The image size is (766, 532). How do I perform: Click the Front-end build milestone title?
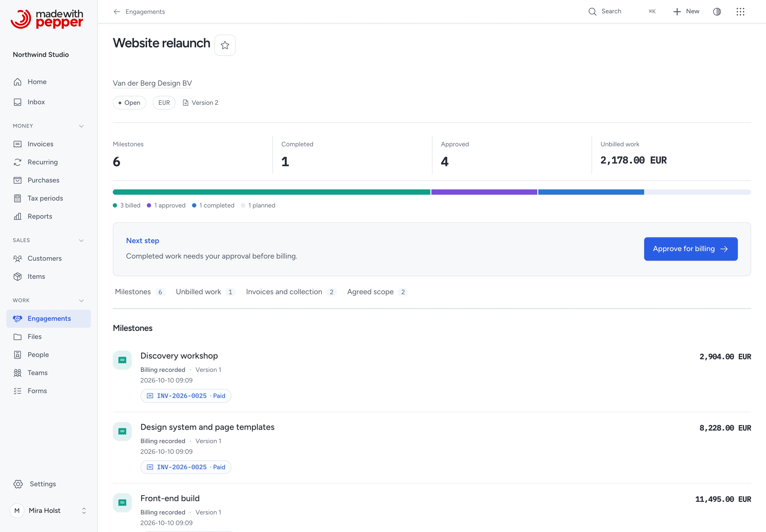pos(170,499)
